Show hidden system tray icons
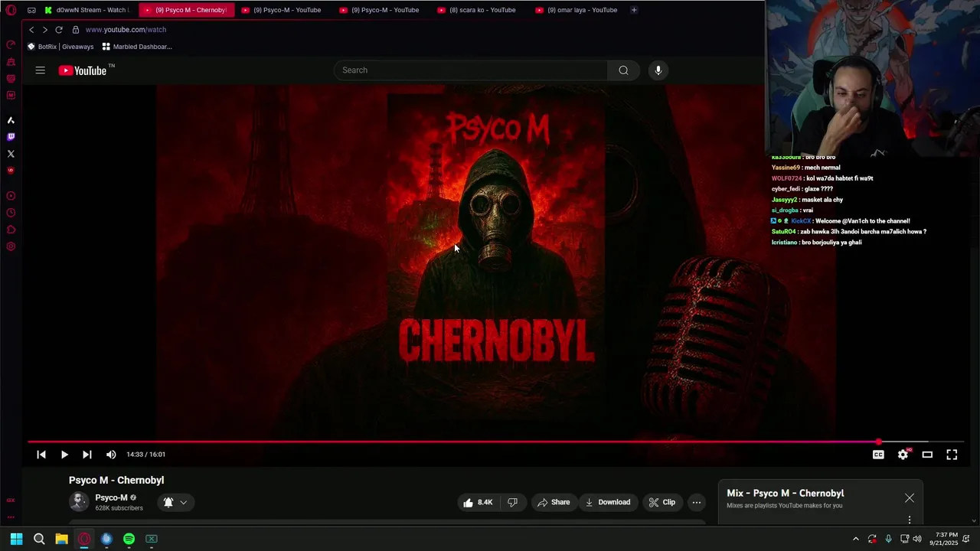 pos(855,539)
